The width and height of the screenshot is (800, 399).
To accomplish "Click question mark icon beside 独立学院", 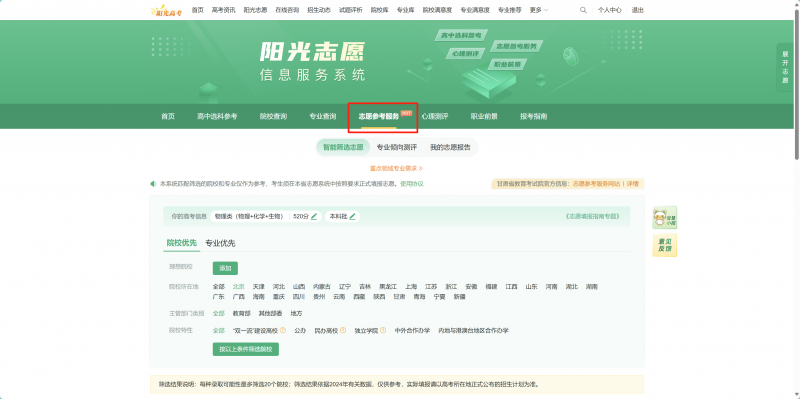I will [x=383, y=330].
